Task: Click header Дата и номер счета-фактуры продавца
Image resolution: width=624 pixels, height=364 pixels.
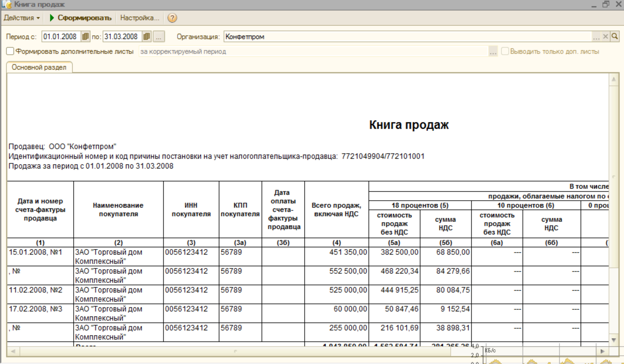Action: coord(40,210)
